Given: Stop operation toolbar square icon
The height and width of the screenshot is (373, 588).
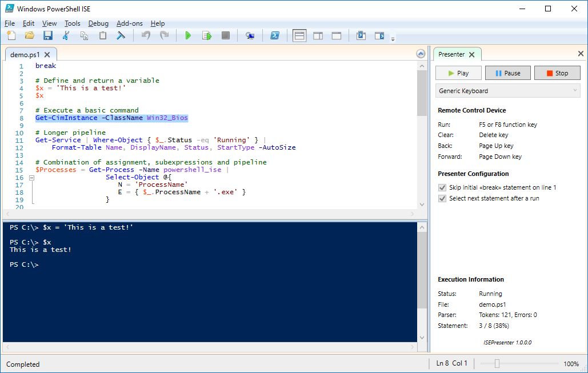Looking at the screenshot, I should click(x=225, y=35).
